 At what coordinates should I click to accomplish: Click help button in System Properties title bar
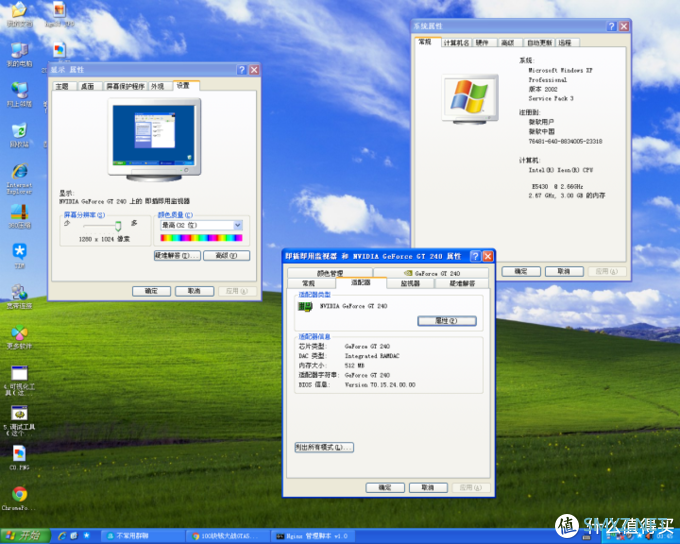click(x=611, y=26)
